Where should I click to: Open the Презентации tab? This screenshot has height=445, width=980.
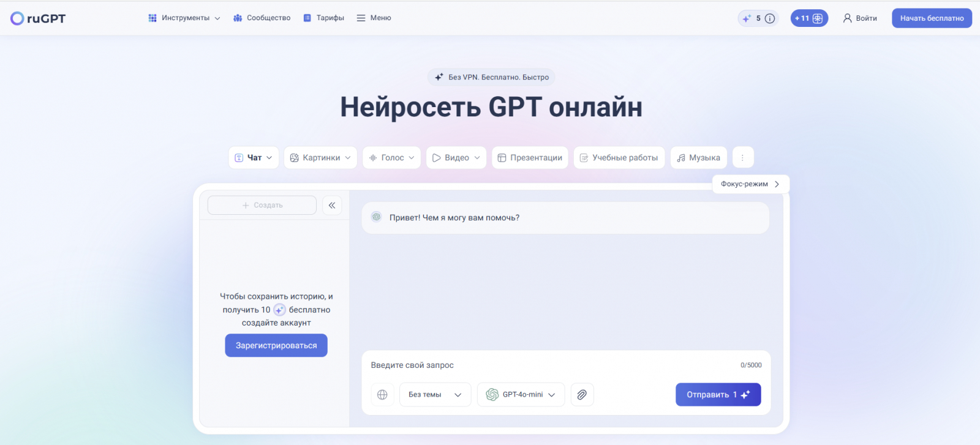pyautogui.click(x=530, y=158)
